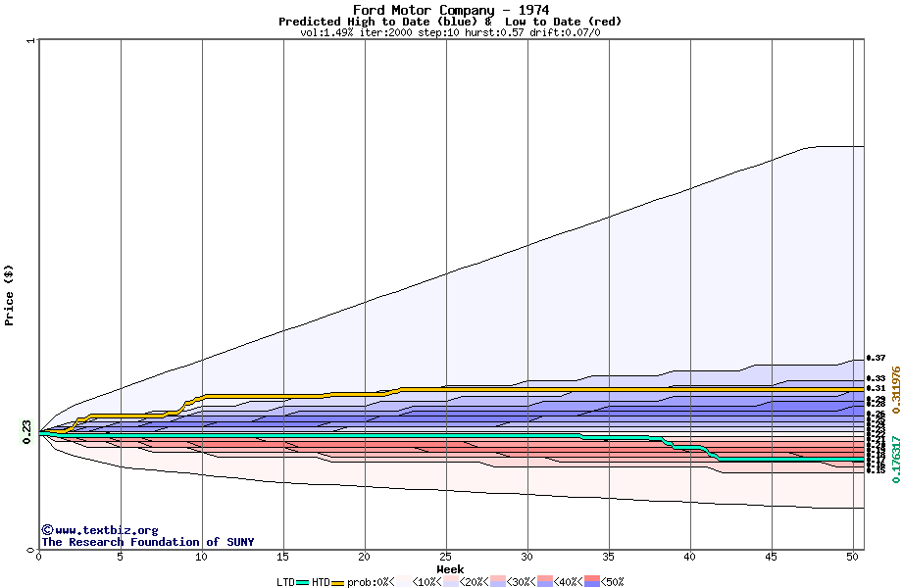Click the "Week" x-axis label
The height and width of the screenshot is (588, 902).
tap(450, 569)
